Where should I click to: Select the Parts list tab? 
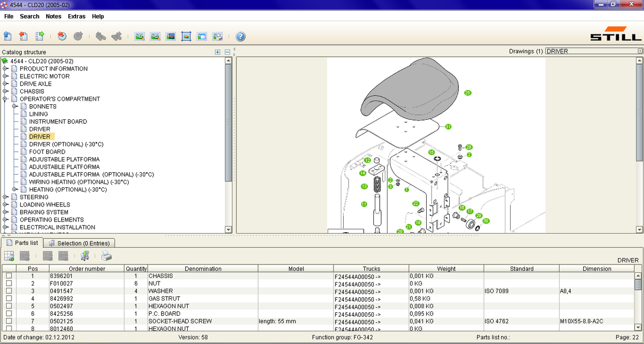click(x=22, y=243)
